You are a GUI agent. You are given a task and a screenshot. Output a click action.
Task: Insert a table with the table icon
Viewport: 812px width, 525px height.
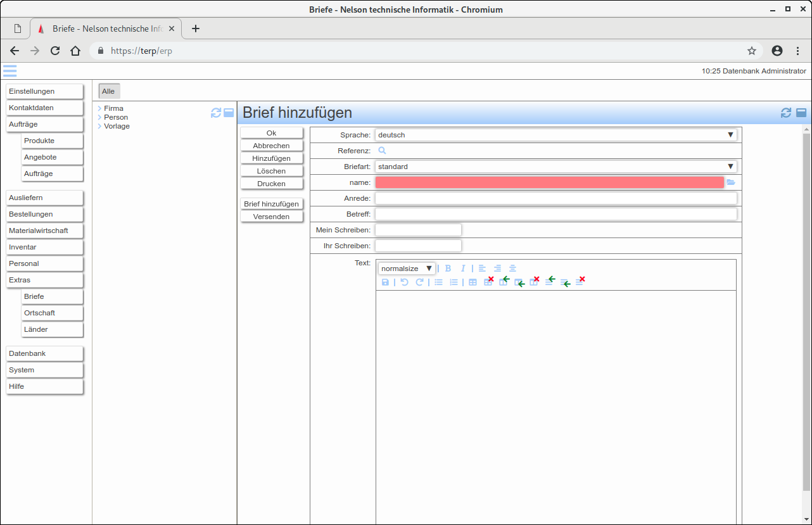tap(473, 282)
